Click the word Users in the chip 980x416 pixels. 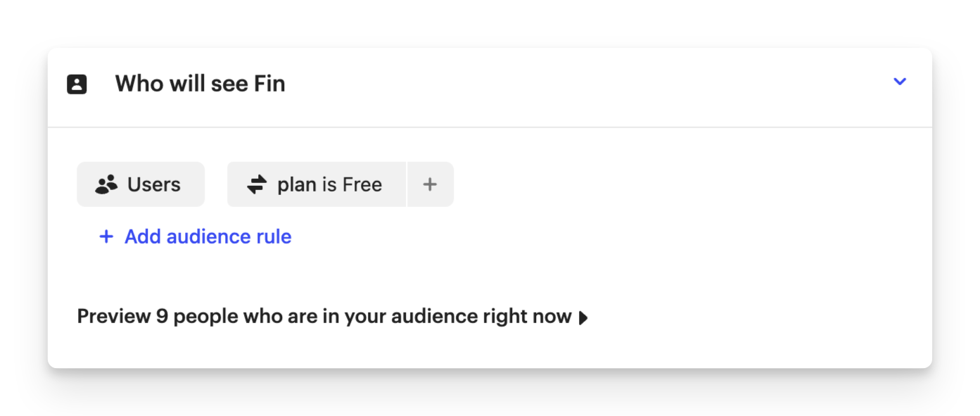(154, 184)
